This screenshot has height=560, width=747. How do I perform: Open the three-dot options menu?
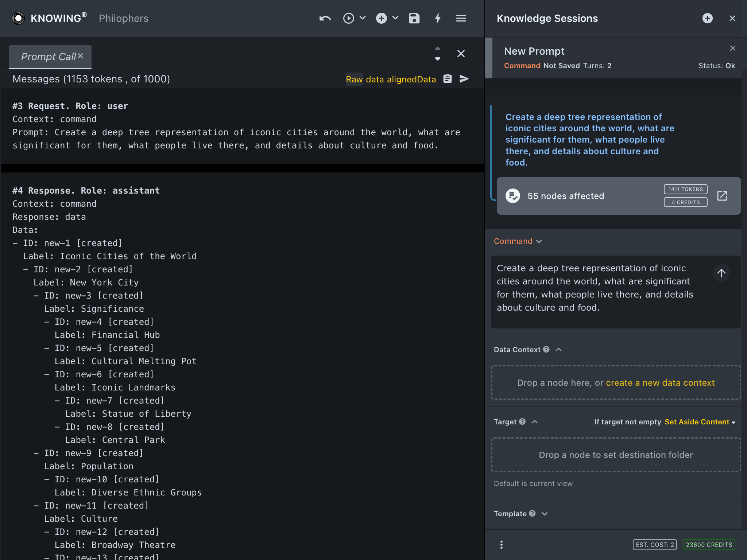[502, 545]
